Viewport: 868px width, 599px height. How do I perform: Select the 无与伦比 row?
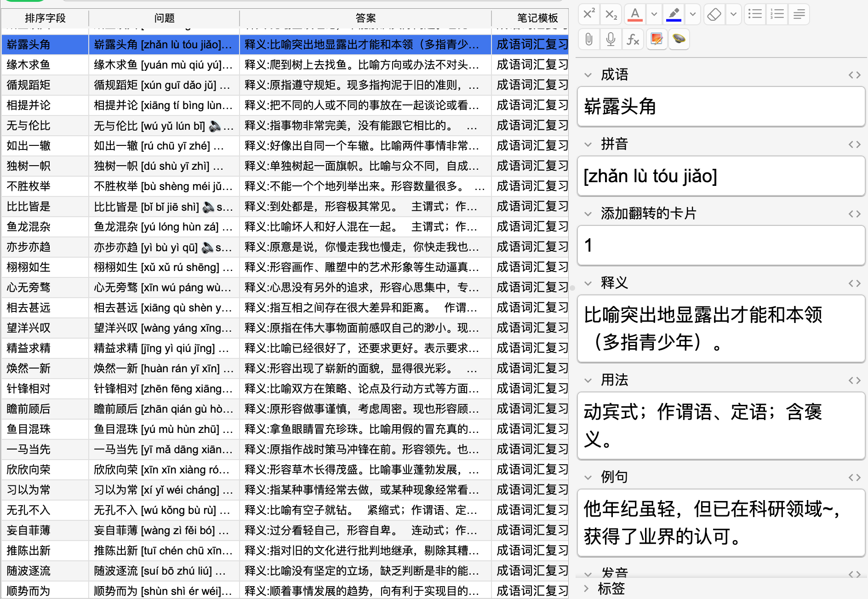pos(285,126)
